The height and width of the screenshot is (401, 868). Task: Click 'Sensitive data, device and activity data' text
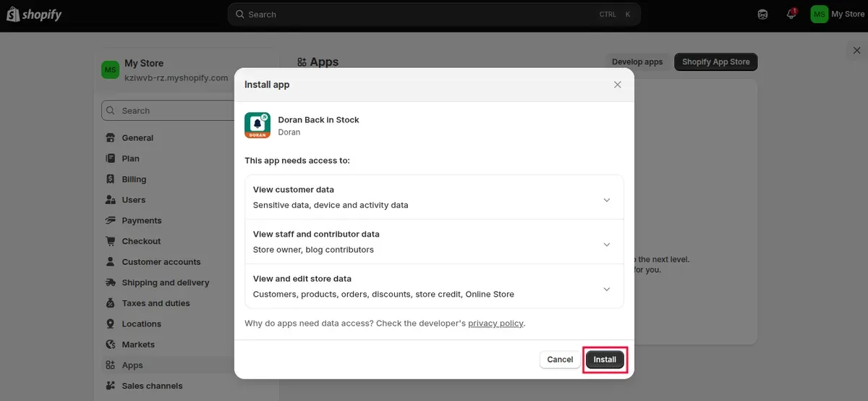tap(331, 206)
